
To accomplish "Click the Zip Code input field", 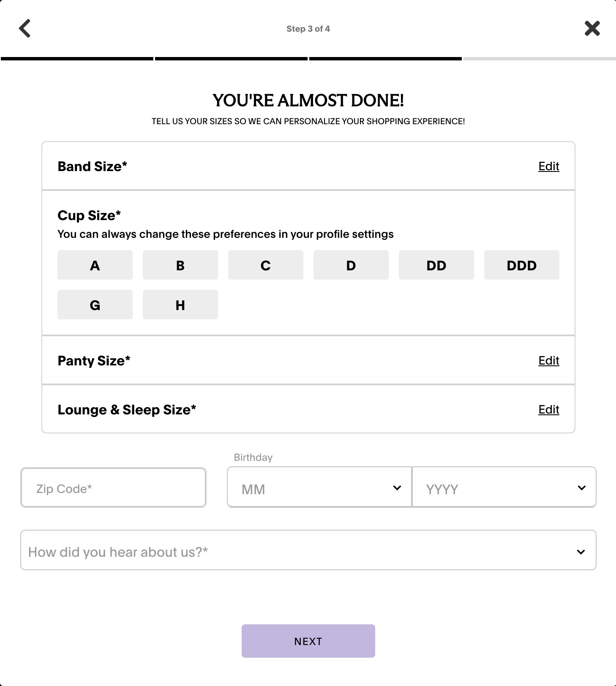I will [x=113, y=487].
